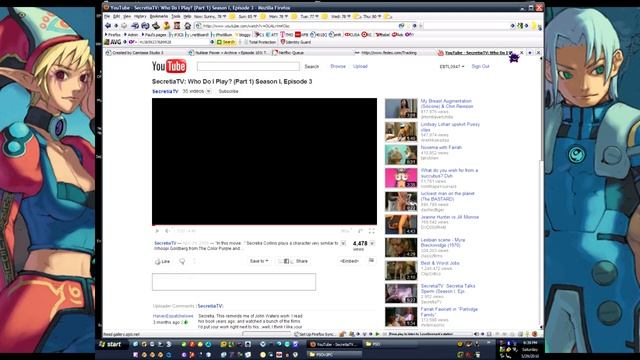Mute the video with the volume icon
The width and height of the screenshot is (640, 360).
coord(167,231)
